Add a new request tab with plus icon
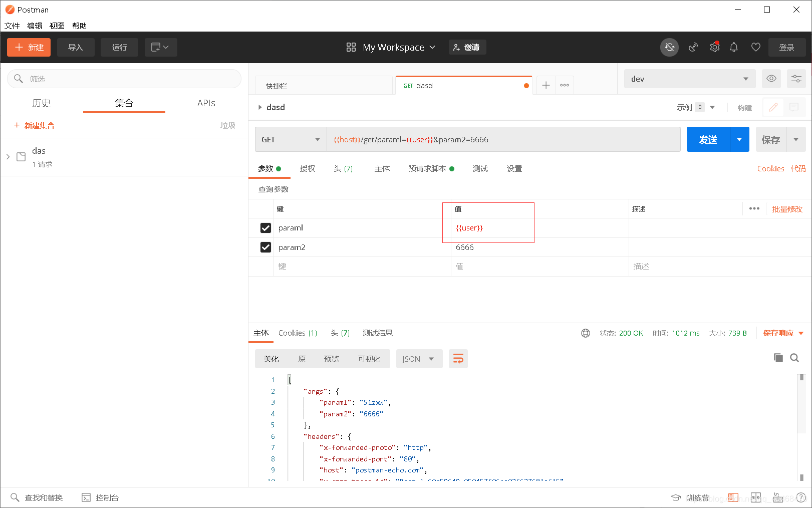812x508 pixels. [546, 85]
